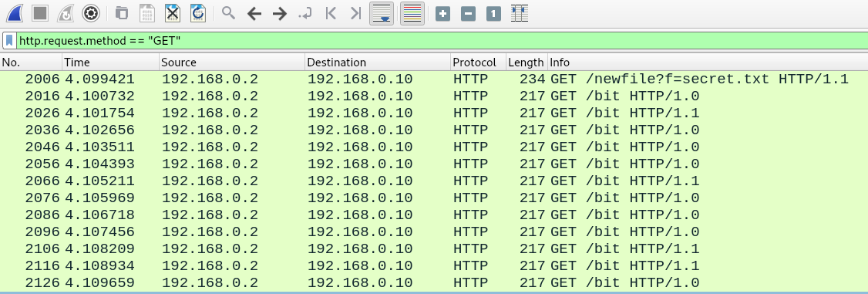Image resolution: width=868 pixels, height=294 pixels.
Task: Select packet number 2106
Action: (x=434, y=249)
